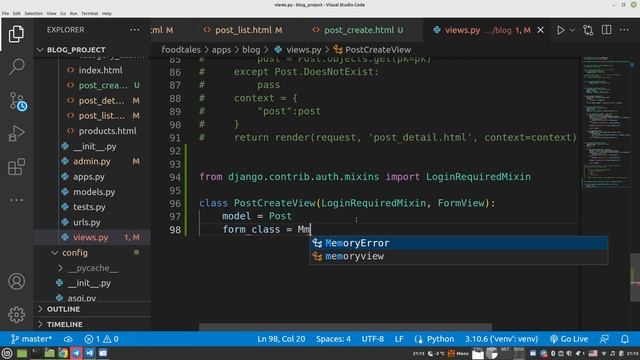Click the editor minimap
The width and height of the screenshot is (640, 360).
pos(607,122)
